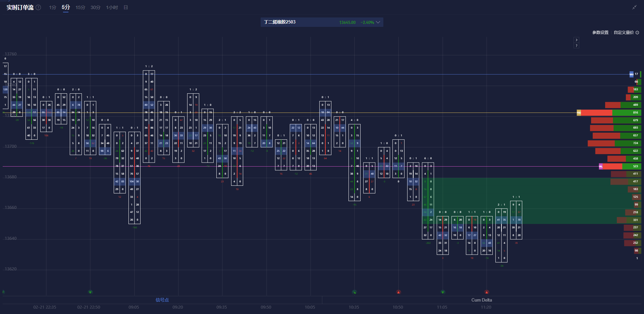Select the POC marker on the volume profile
The image size is (644, 314).
click(579, 113)
